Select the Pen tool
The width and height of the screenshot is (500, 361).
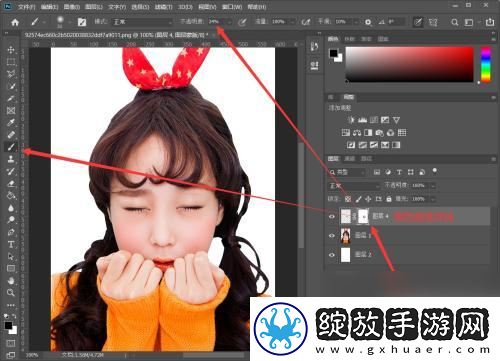(x=11, y=232)
